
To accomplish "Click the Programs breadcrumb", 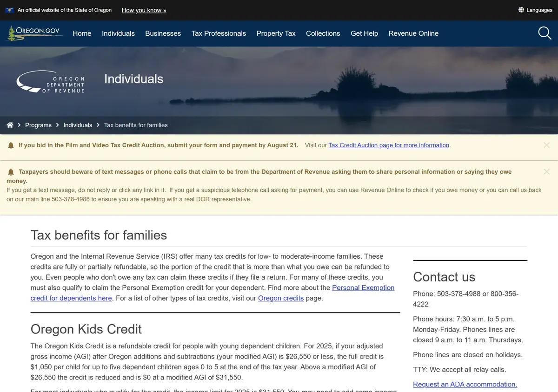I will pos(38,125).
